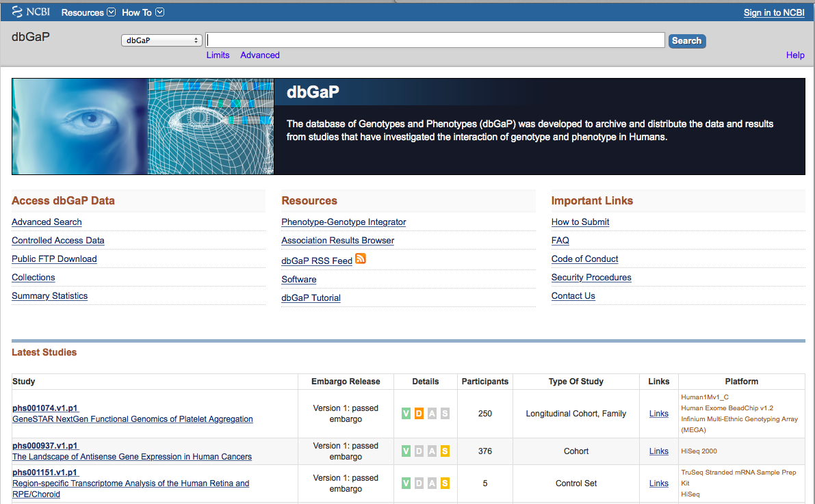Expand the How To menu

coord(143,12)
